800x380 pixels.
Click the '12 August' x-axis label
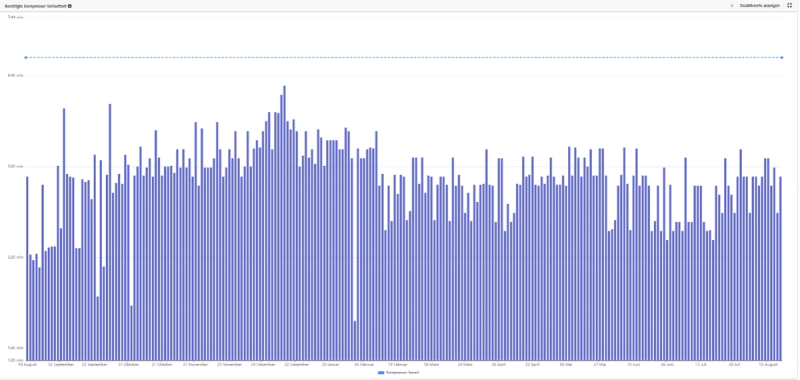[x=768, y=365]
